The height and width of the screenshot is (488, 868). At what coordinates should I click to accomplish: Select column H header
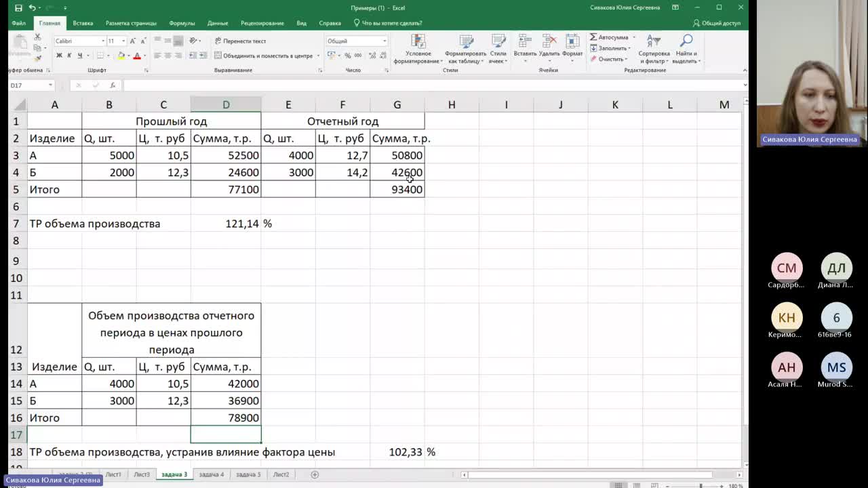tap(452, 104)
